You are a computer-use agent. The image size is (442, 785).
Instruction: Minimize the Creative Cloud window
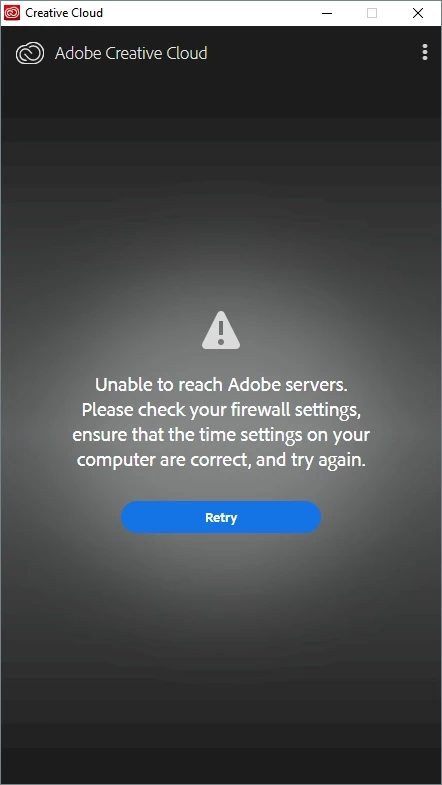(327, 13)
